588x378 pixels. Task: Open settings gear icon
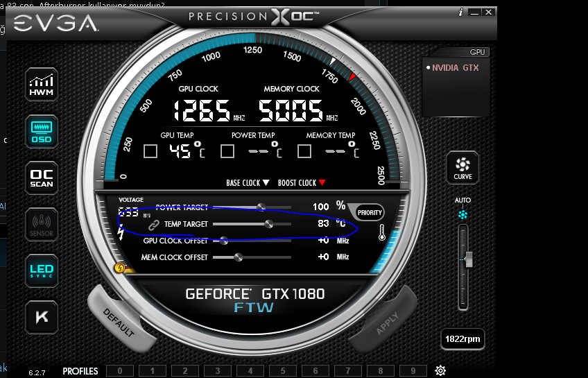pyautogui.click(x=440, y=370)
